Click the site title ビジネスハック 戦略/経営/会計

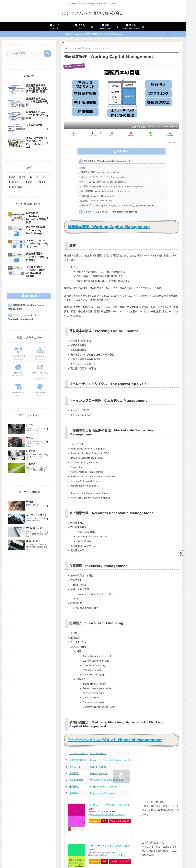pos(93,13)
